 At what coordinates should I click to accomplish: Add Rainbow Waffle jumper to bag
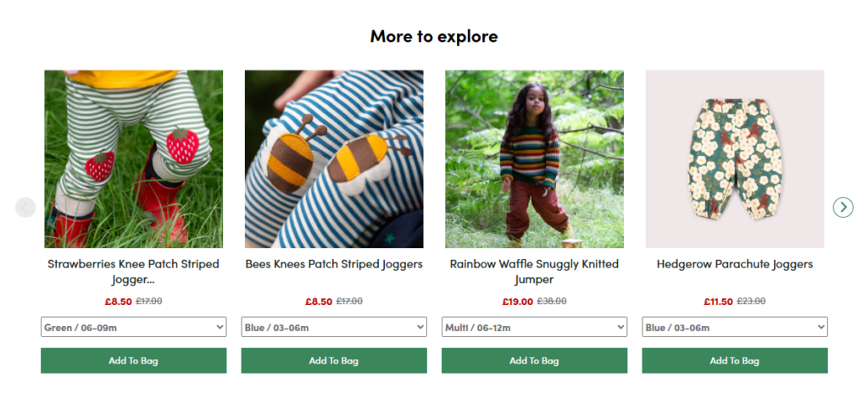pyautogui.click(x=534, y=361)
